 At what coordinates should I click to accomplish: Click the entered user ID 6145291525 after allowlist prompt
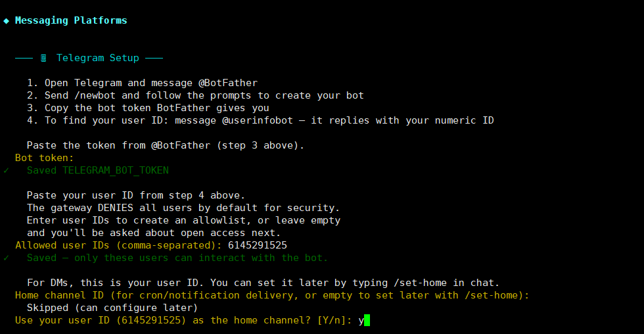257,245
